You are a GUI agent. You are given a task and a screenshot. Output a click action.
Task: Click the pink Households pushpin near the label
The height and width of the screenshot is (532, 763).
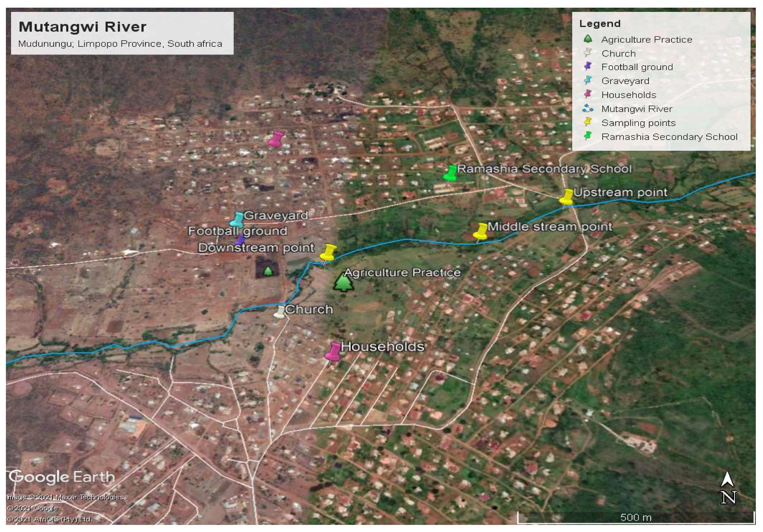[x=333, y=352]
